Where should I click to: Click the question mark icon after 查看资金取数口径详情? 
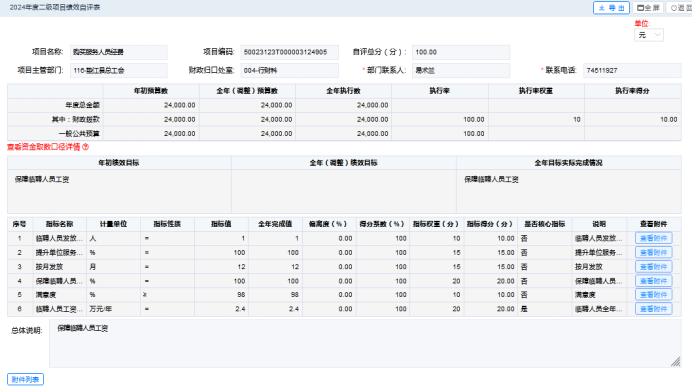point(86,147)
